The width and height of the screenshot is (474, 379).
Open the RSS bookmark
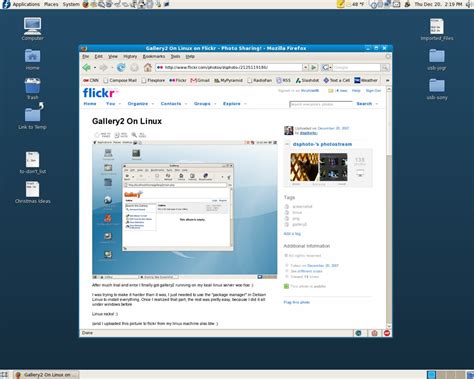coord(283,80)
